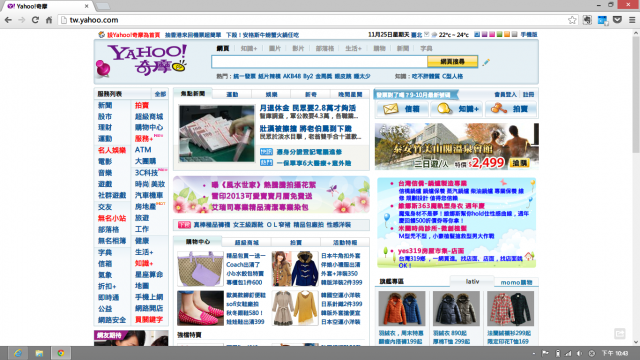Open File Explorer from the taskbar
This screenshot has width=640, height=360.
pyautogui.click(x=39, y=353)
